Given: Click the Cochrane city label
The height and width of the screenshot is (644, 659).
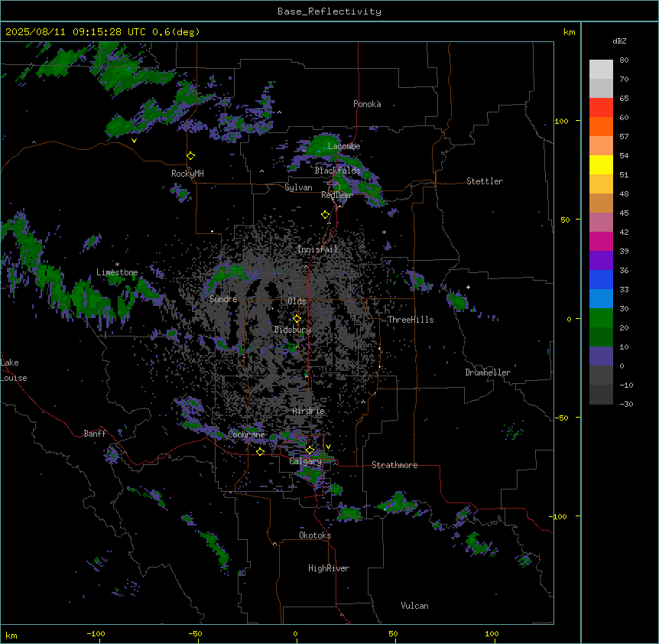Looking at the screenshot, I should coord(247,434).
